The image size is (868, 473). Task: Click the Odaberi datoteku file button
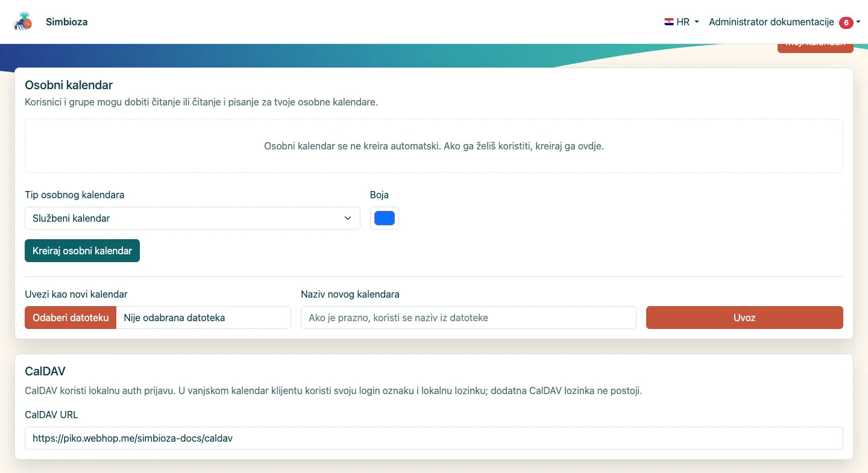click(x=71, y=318)
